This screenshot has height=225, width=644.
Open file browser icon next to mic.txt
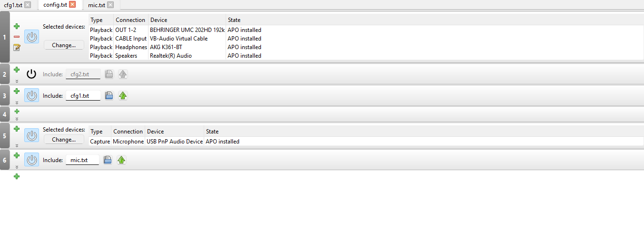(108, 160)
